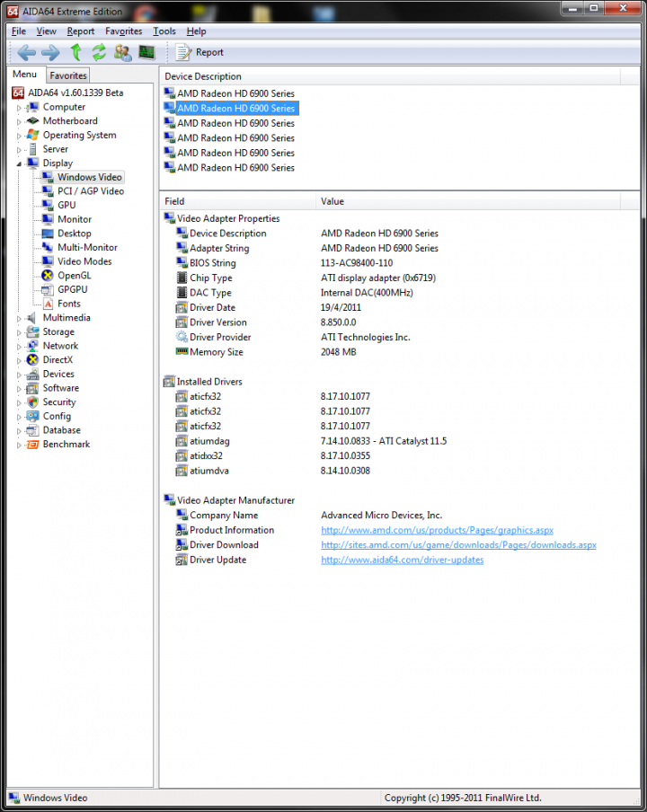647x812 pixels.
Task: Click the BIOS String row icon
Action: tap(182, 262)
